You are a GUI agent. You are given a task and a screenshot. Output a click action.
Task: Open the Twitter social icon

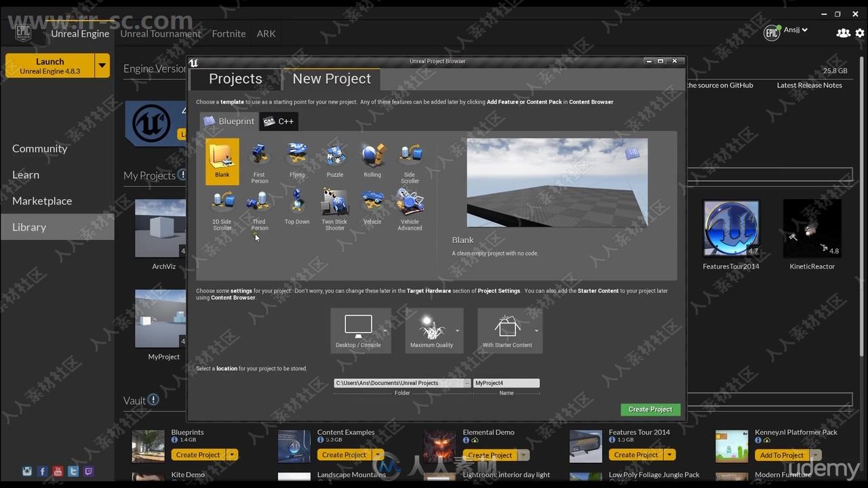click(x=73, y=471)
